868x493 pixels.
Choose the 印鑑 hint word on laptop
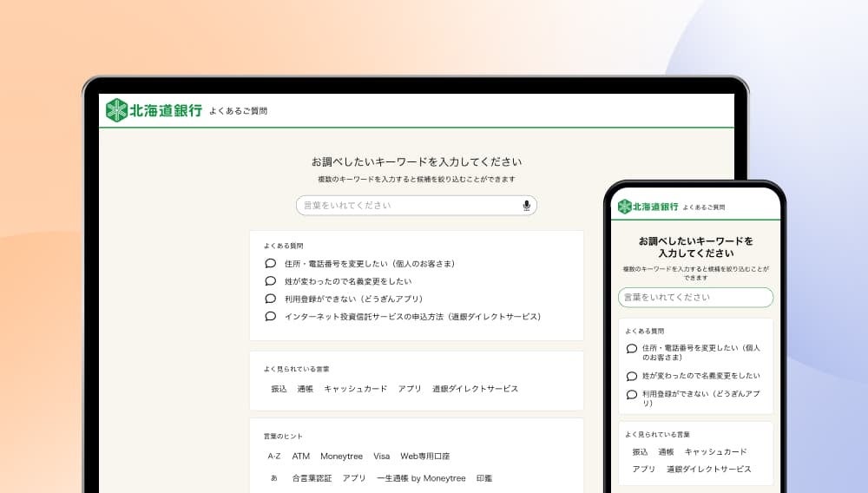pyautogui.click(x=484, y=478)
